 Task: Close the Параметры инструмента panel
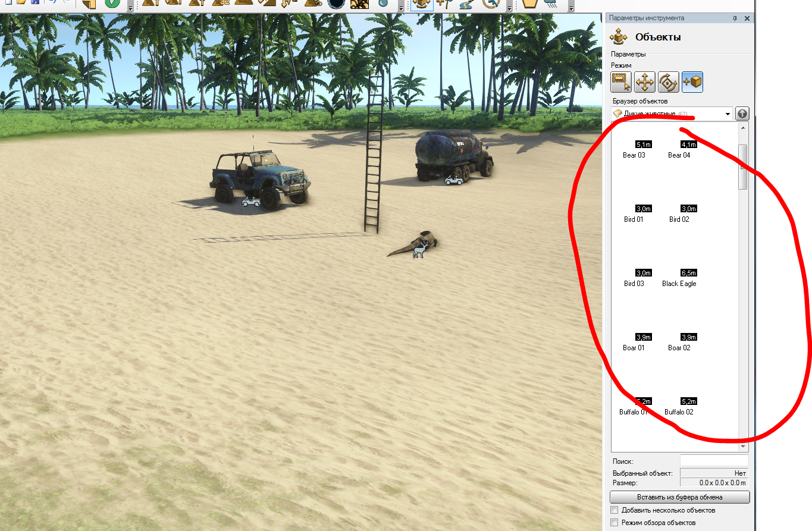(x=746, y=18)
